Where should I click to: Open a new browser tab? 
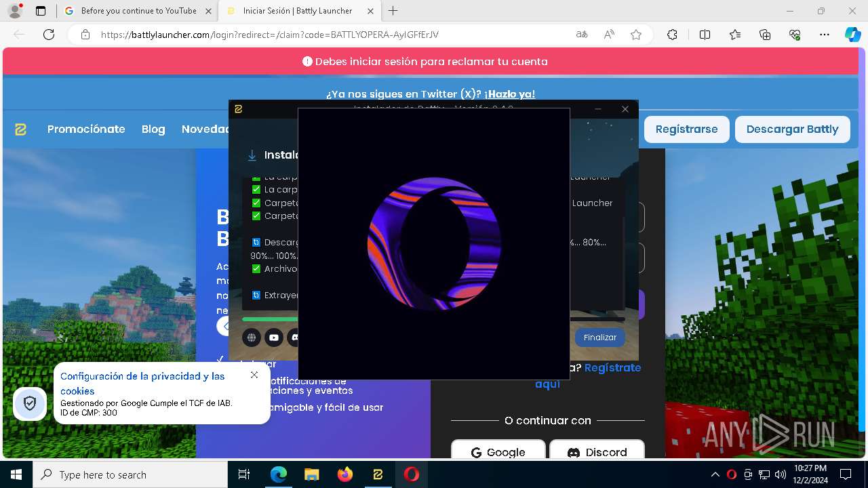pyautogui.click(x=393, y=11)
